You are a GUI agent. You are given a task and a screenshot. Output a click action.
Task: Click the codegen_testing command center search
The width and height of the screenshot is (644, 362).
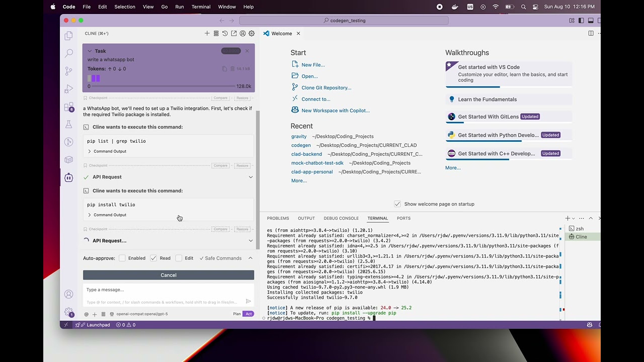pos(344,21)
